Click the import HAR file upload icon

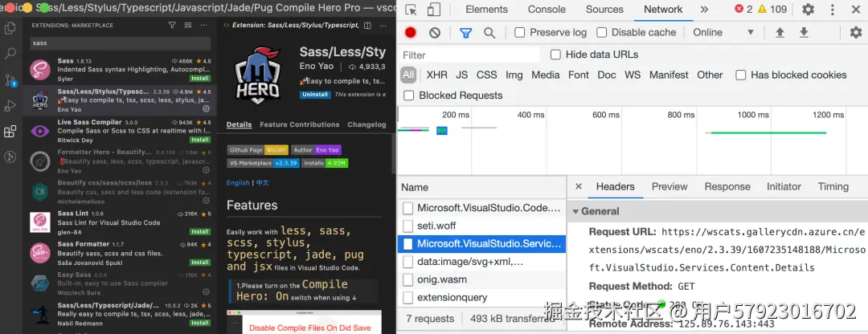780,33
